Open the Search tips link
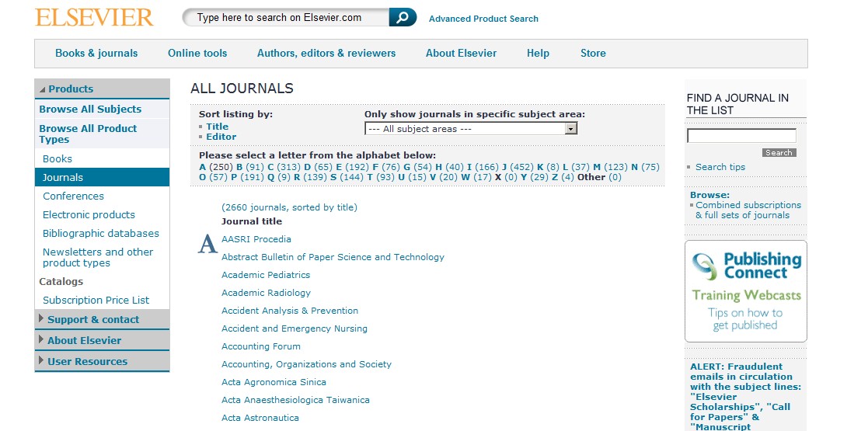Screen dimensions: 868x431 coord(720,167)
